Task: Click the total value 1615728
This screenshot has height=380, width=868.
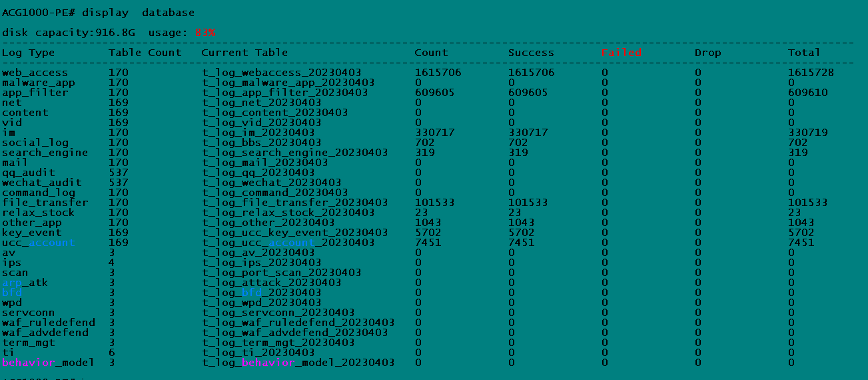Action: [x=811, y=73]
